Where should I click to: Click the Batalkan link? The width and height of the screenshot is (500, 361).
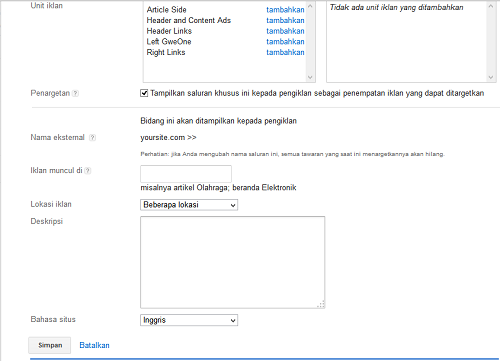[94, 345]
